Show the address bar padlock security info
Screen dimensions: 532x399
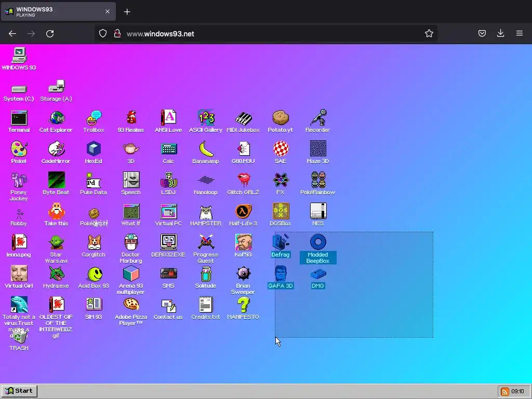coord(117,33)
